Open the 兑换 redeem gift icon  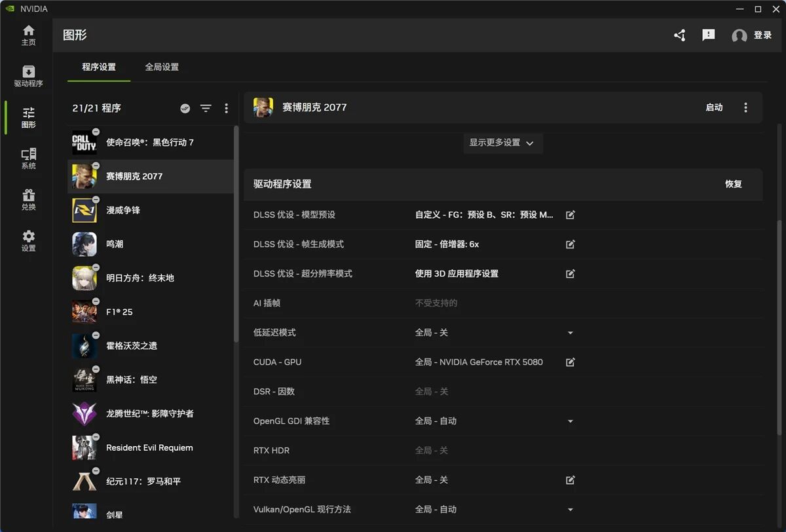[28, 200]
